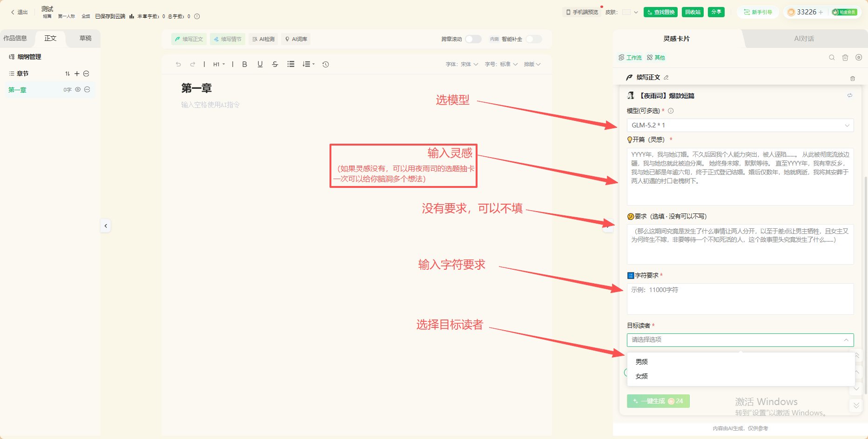Click the 一键生成 button
This screenshot has width=868, height=439.
pos(658,401)
